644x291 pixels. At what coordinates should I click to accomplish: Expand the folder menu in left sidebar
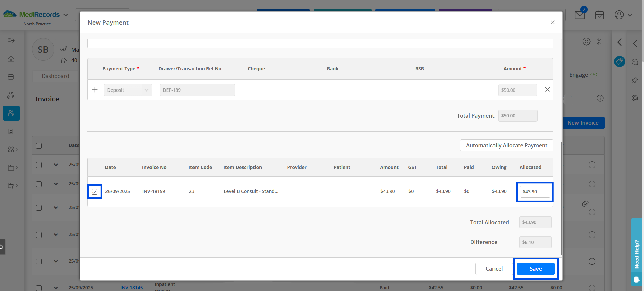[13, 168]
